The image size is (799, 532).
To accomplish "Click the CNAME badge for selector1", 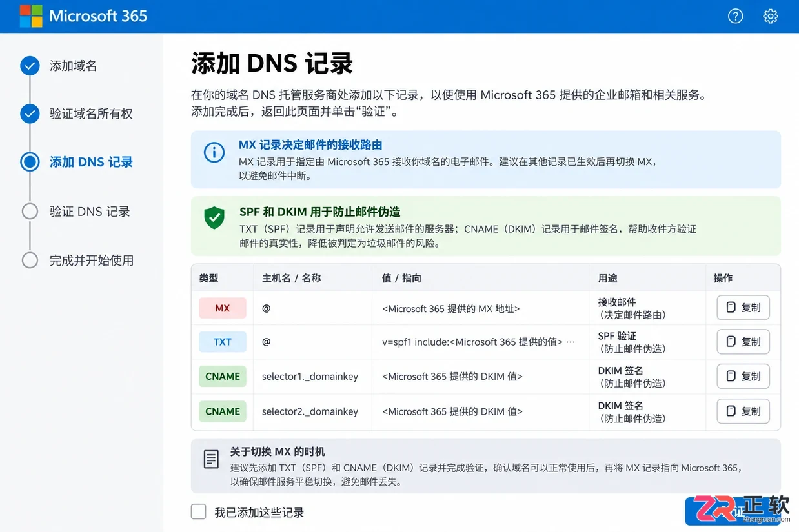I will (223, 377).
